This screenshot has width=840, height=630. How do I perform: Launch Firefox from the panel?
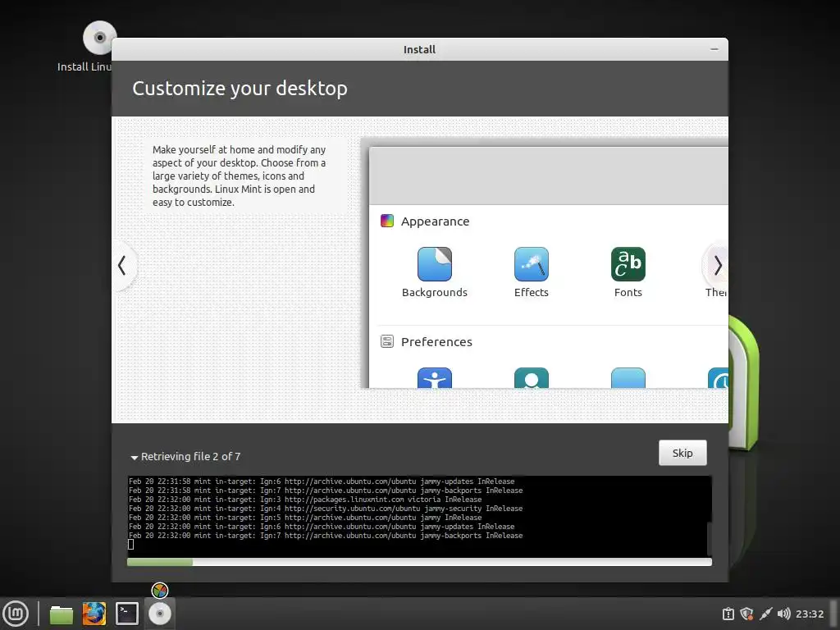coord(94,614)
